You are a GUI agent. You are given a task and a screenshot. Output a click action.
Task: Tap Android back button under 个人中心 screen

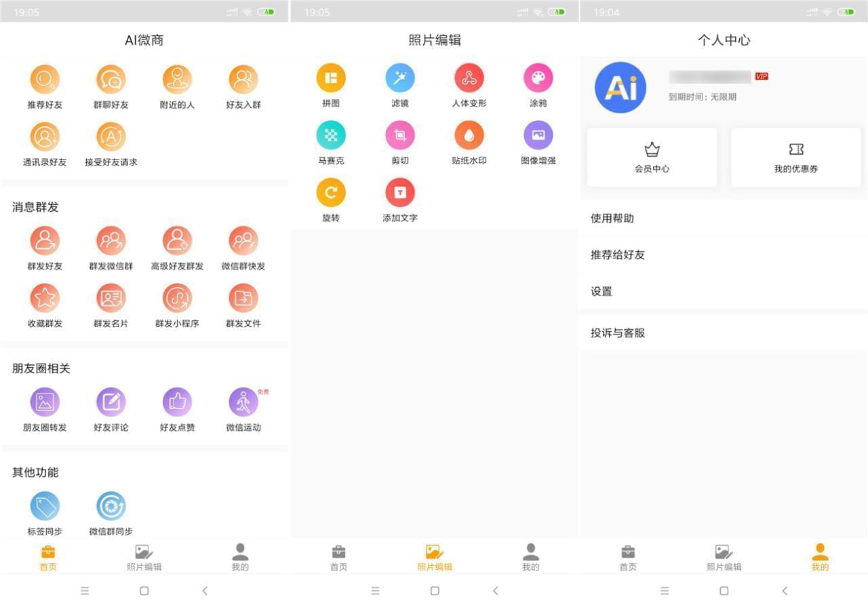(x=785, y=591)
